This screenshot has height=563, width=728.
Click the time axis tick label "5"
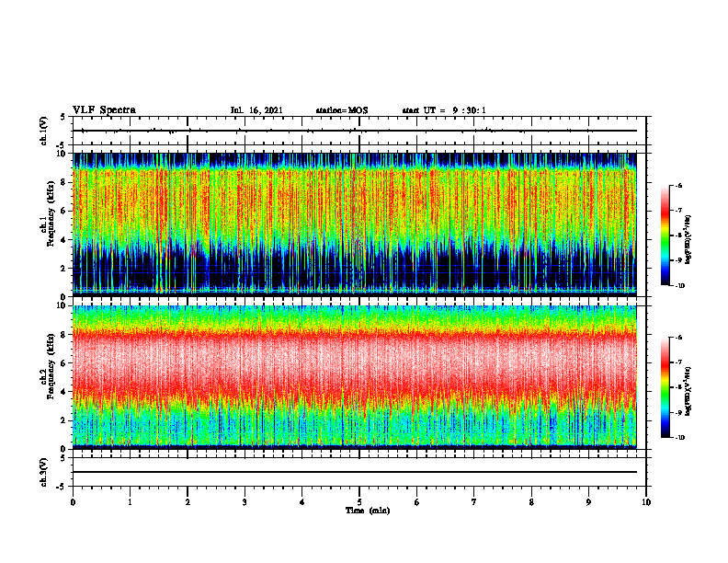click(x=359, y=502)
